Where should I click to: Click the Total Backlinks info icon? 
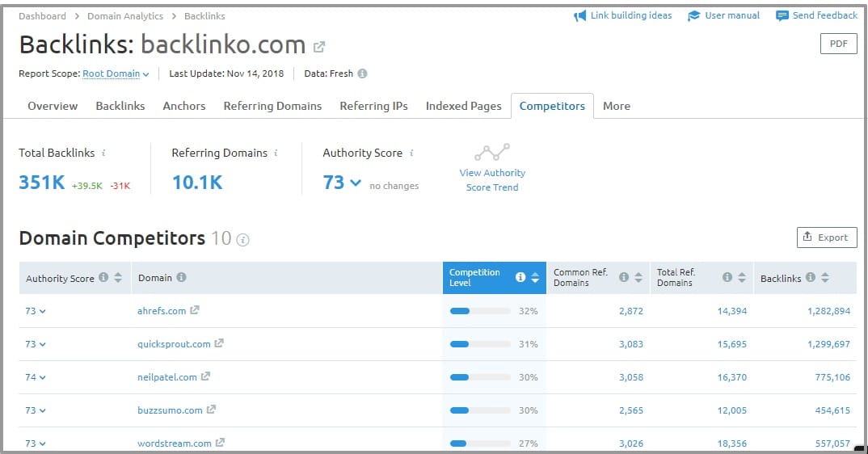click(103, 153)
